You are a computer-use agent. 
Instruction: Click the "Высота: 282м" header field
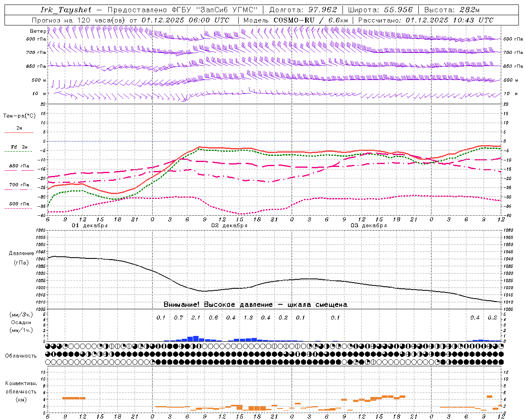pyautogui.click(x=452, y=10)
